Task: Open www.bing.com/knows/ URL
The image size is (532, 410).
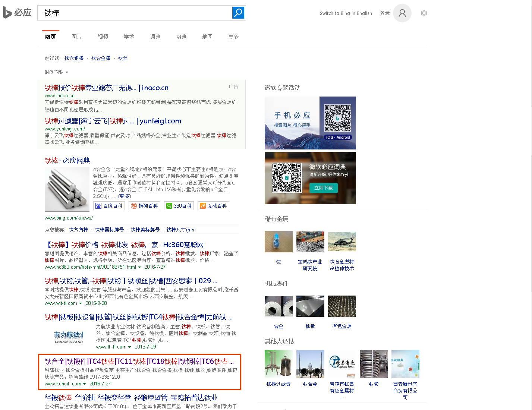Action: (69, 218)
